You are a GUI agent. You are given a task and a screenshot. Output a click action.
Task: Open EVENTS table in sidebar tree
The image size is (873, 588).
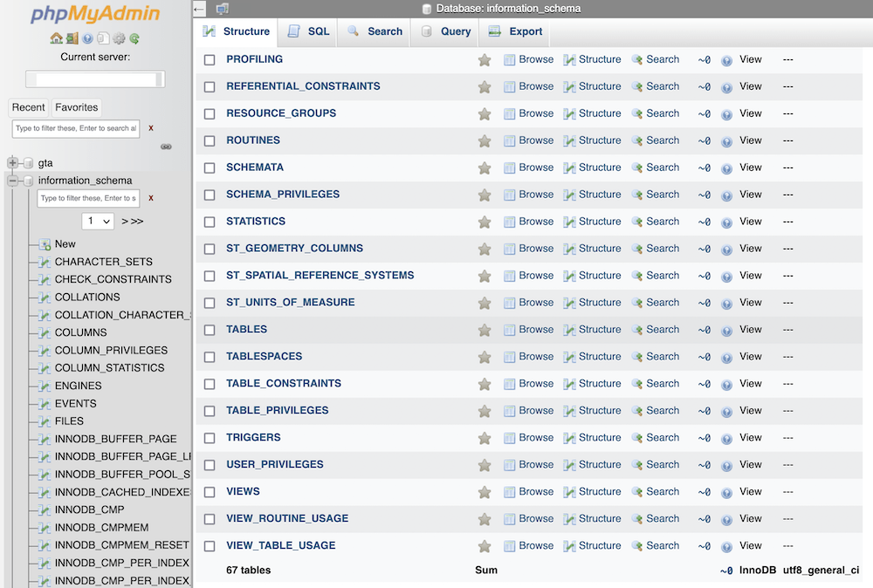click(x=76, y=403)
